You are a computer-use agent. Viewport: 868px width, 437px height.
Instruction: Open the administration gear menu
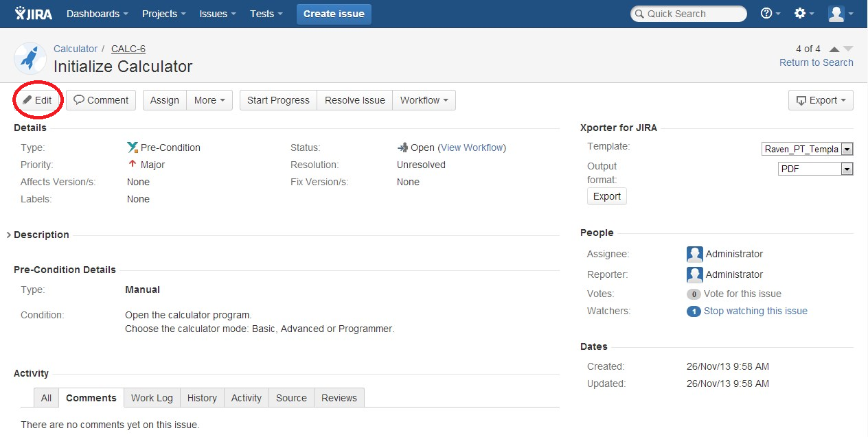coord(804,14)
